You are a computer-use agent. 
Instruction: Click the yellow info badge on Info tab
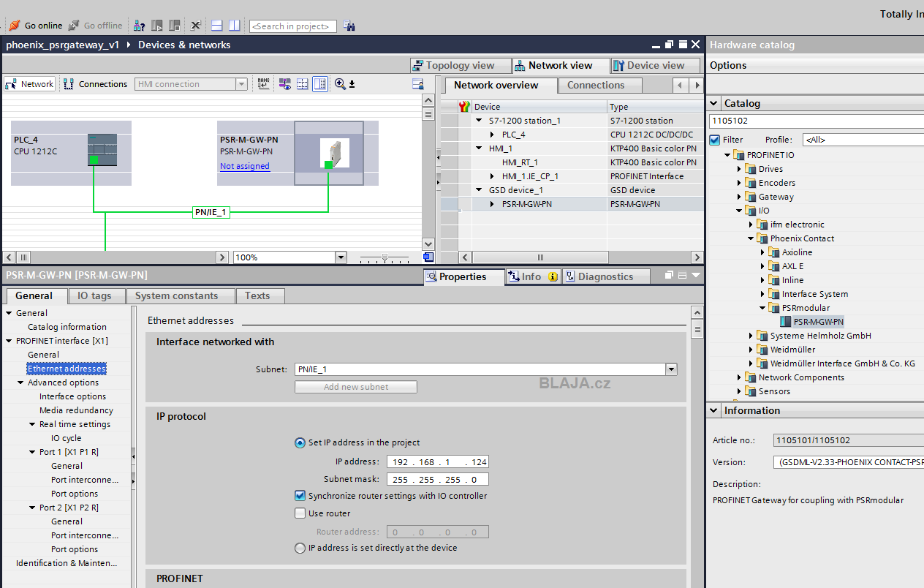553,276
